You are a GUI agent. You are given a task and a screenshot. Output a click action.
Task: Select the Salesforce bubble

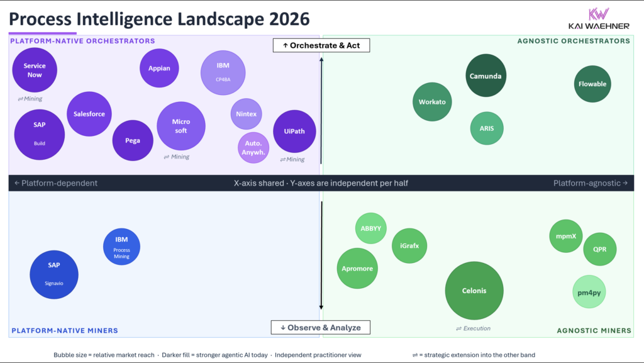point(89,114)
